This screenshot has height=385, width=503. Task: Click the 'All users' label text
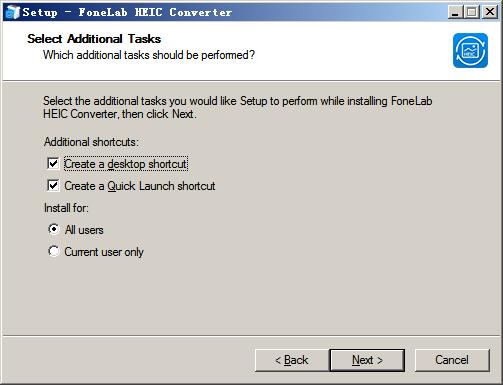[84, 230]
